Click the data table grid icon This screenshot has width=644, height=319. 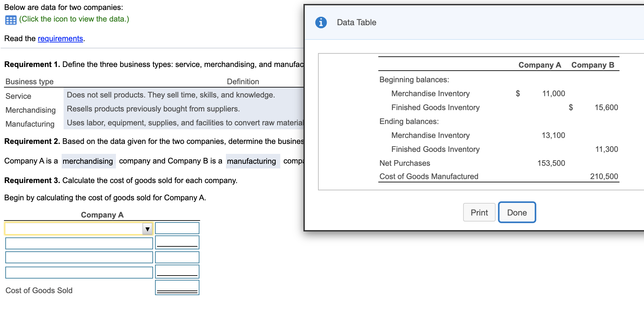tap(10, 20)
